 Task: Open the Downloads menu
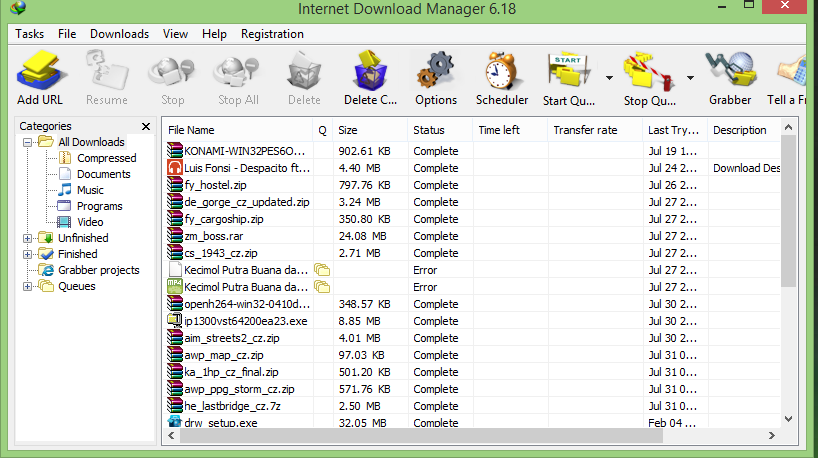click(x=119, y=34)
